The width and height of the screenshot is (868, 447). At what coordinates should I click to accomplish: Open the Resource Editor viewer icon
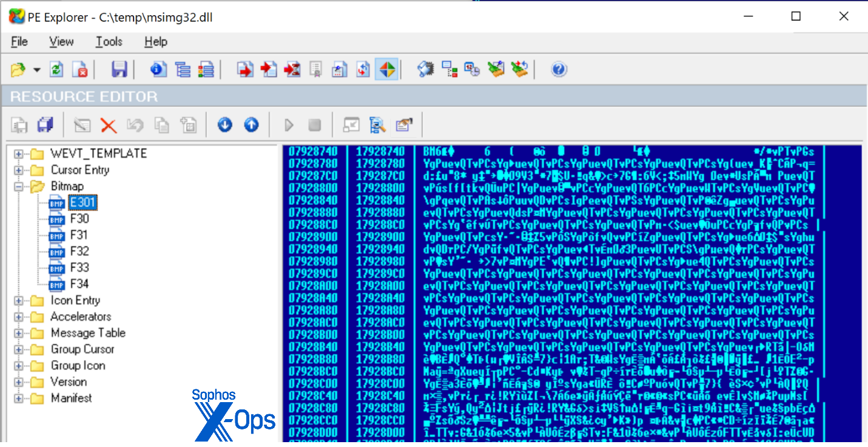(x=388, y=69)
